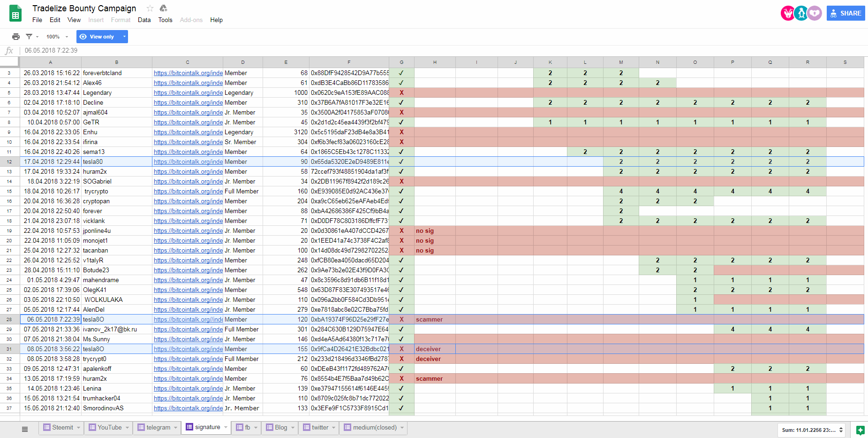Click Full Member cell in trycrypto row

[243, 192]
